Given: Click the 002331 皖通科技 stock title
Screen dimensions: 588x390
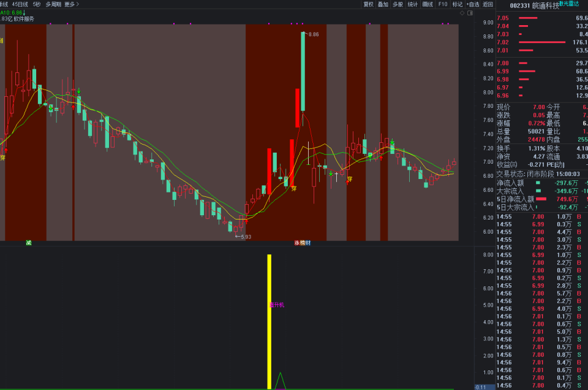Looking at the screenshot, I should tap(534, 6).
